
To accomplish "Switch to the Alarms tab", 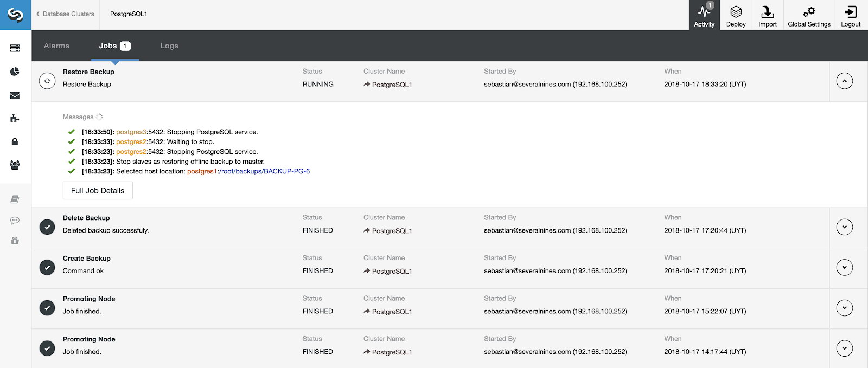I will click(56, 46).
